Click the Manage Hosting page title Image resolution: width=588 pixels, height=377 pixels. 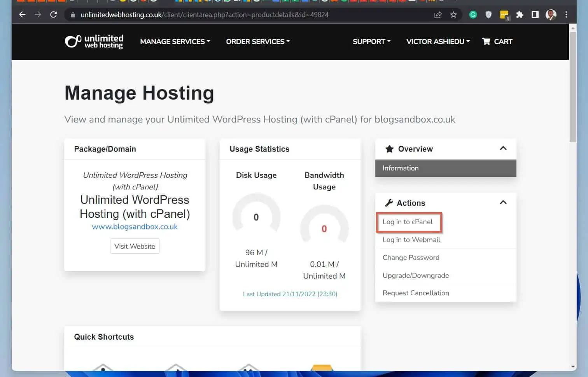(139, 93)
